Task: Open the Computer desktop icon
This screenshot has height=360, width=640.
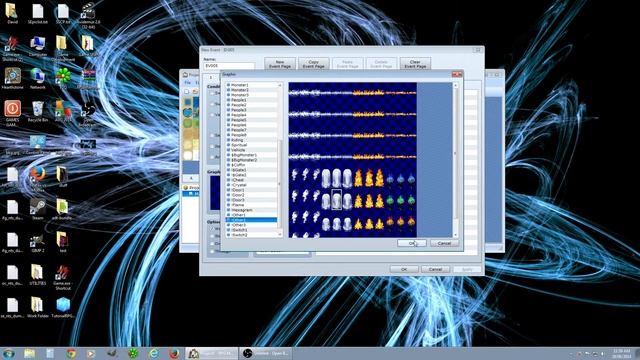Action: click(x=38, y=46)
